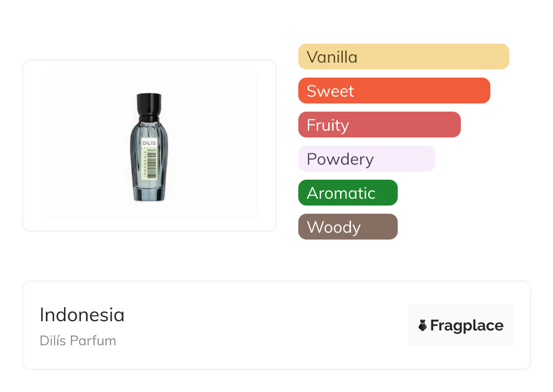Click the bottle's black neck collar
The height and width of the screenshot is (392, 553).
[x=149, y=119]
